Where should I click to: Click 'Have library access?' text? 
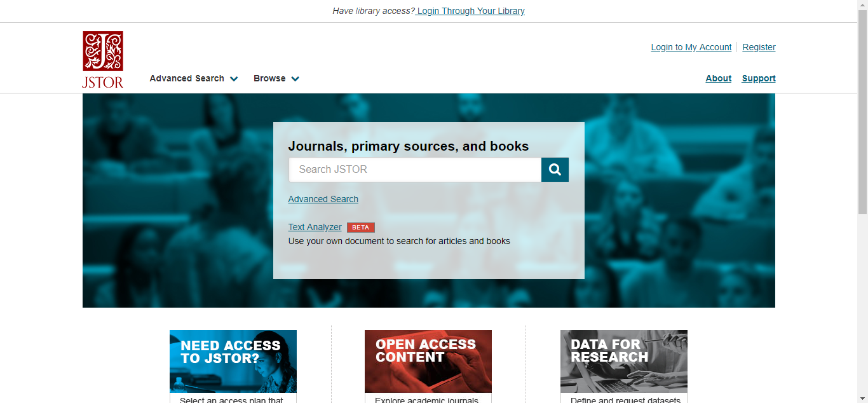(x=374, y=11)
